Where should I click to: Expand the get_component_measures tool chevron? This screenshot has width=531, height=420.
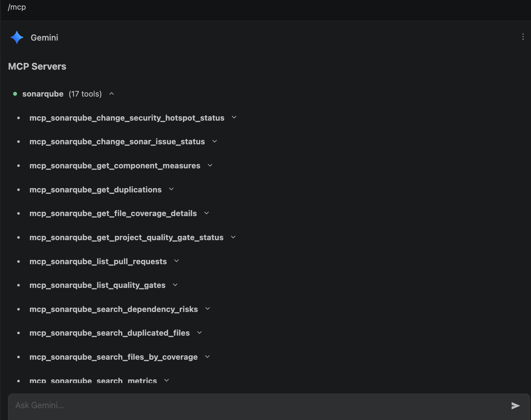click(x=210, y=165)
